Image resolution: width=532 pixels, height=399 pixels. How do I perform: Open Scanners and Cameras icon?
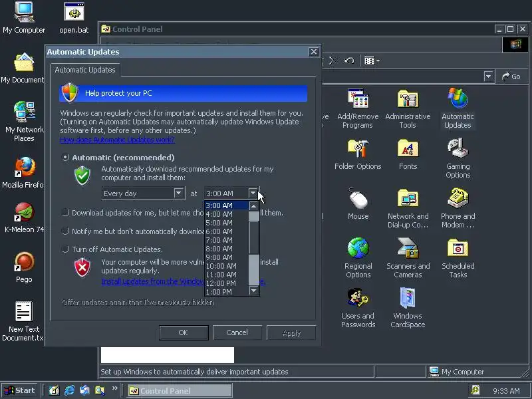pyautogui.click(x=408, y=258)
